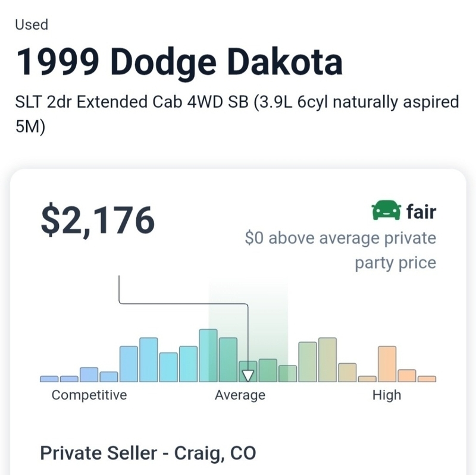Click the price pointer connector line
Image resolution: width=476 pixels, height=475 pixels.
click(x=183, y=303)
